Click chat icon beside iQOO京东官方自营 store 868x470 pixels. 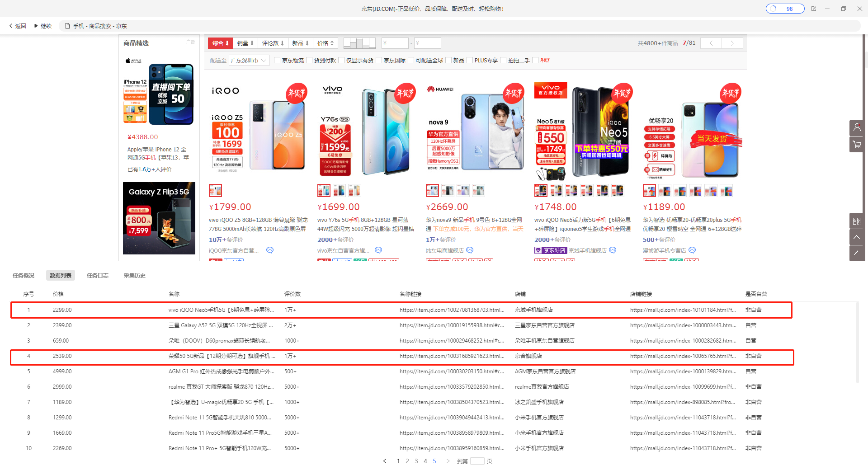click(270, 250)
